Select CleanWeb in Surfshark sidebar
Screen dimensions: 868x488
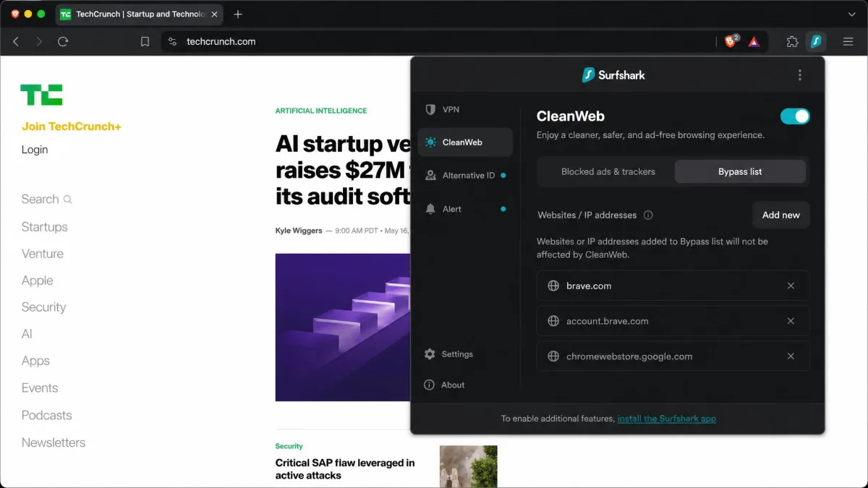[x=465, y=142]
